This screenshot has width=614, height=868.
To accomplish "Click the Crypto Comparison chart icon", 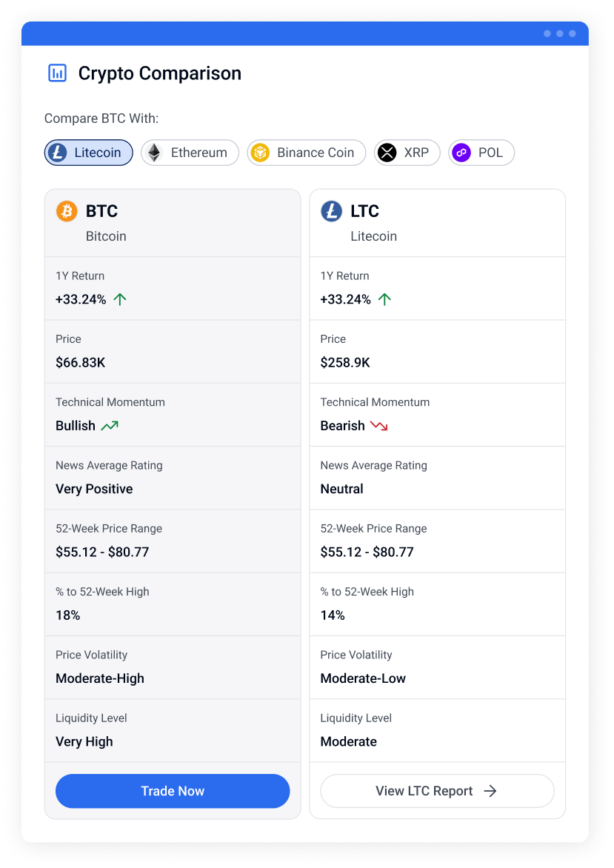I will coord(57,73).
